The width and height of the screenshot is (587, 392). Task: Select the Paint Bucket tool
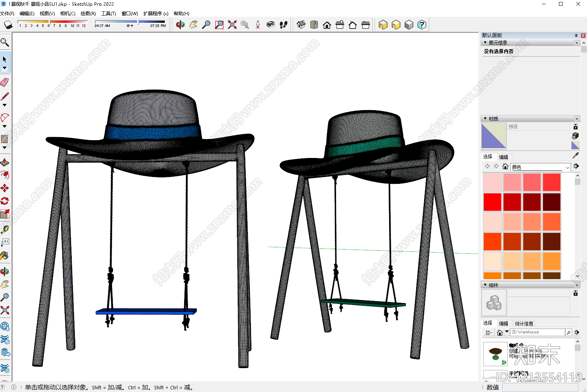tap(5, 256)
